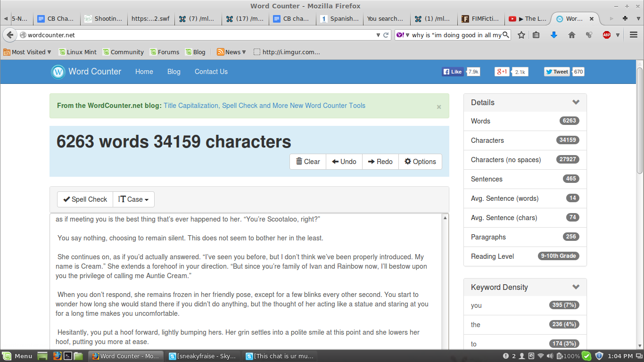644x362 pixels.
Task: Click the Word Counter logo icon
Action: click(x=58, y=72)
